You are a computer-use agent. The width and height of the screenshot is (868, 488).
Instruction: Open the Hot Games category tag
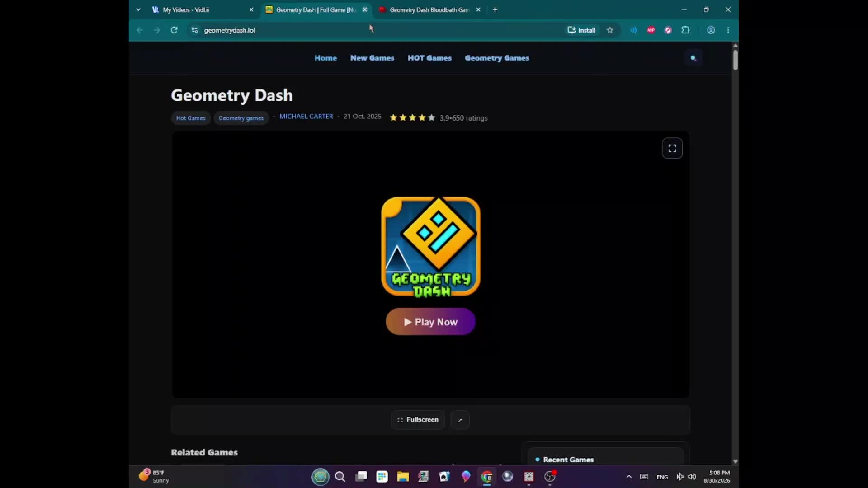(191, 118)
